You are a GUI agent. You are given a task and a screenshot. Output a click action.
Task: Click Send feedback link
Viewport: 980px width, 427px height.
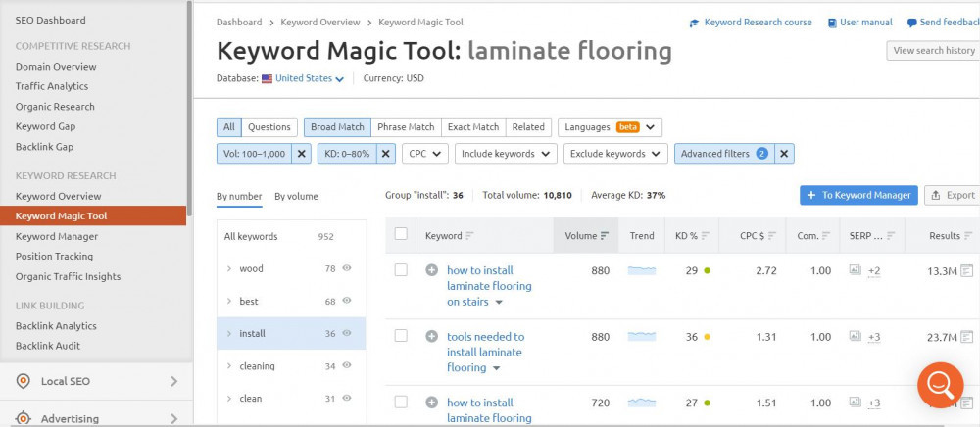[x=944, y=23]
